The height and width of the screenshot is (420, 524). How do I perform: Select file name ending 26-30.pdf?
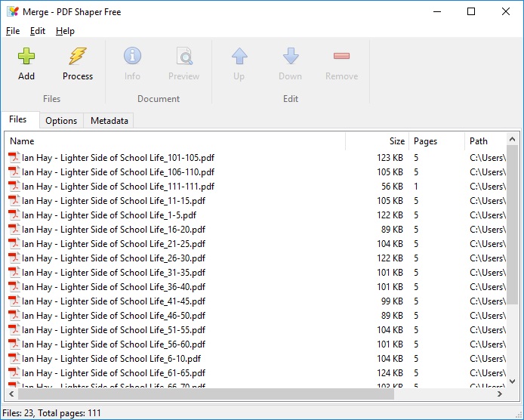(x=113, y=258)
